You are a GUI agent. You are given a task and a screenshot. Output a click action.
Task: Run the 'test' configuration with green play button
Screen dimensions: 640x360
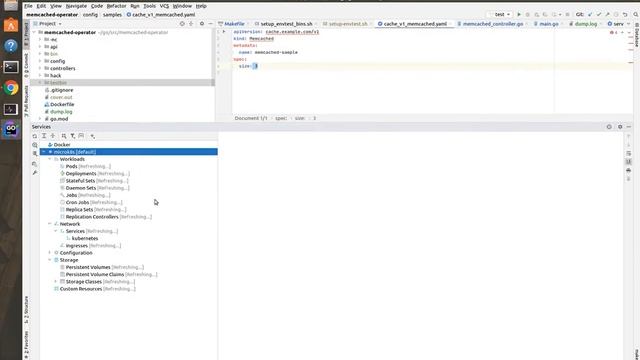click(519, 14)
